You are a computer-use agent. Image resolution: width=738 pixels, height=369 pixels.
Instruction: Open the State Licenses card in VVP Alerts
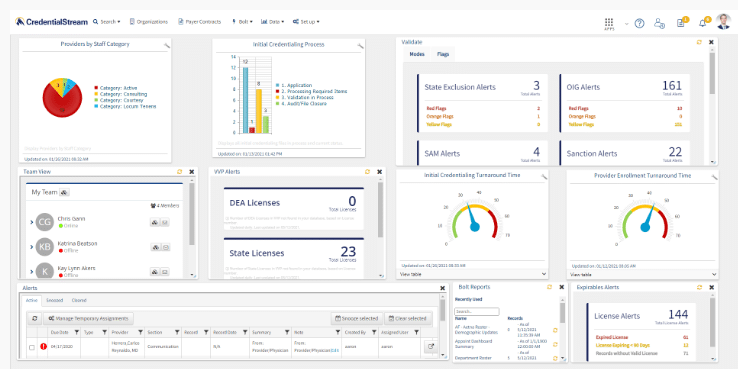pos(293,258)
